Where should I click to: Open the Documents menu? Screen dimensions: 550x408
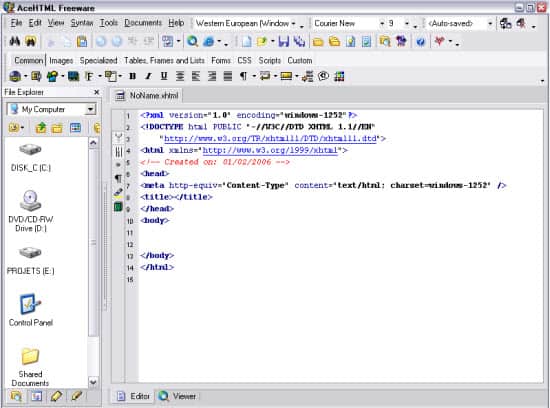coord(143,23)
